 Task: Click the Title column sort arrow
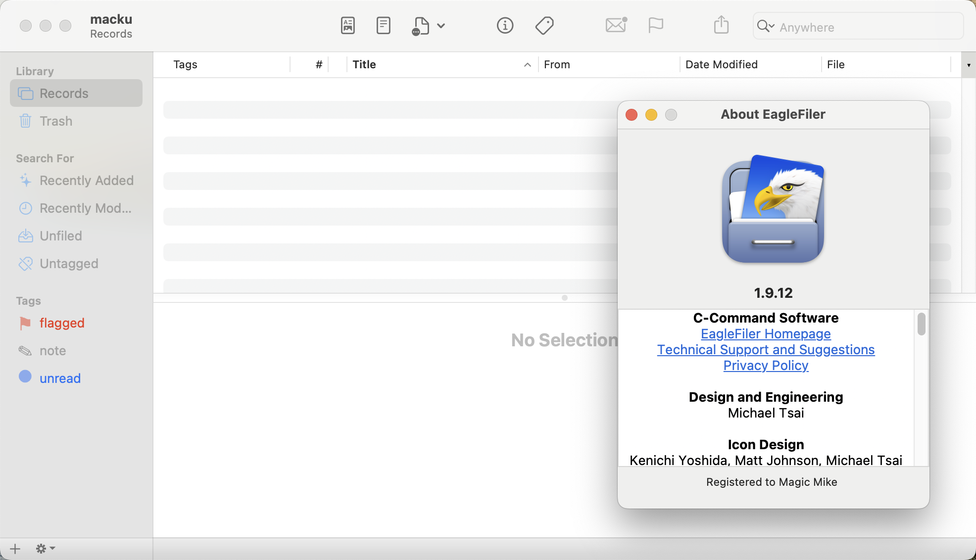528,65
